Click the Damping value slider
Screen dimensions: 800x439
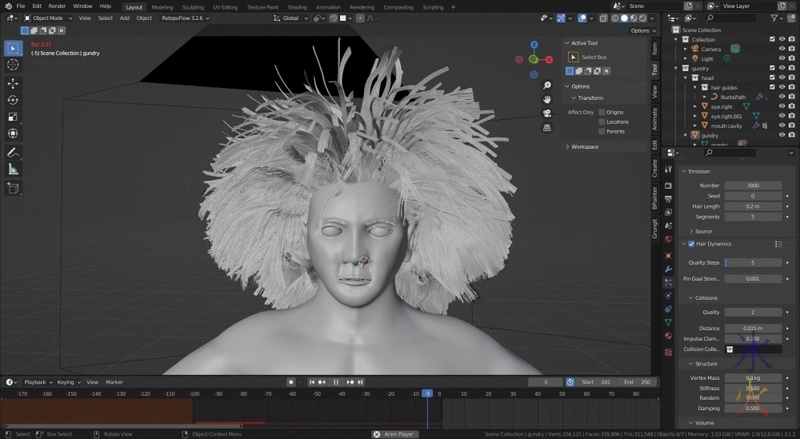tap(753, 409)
